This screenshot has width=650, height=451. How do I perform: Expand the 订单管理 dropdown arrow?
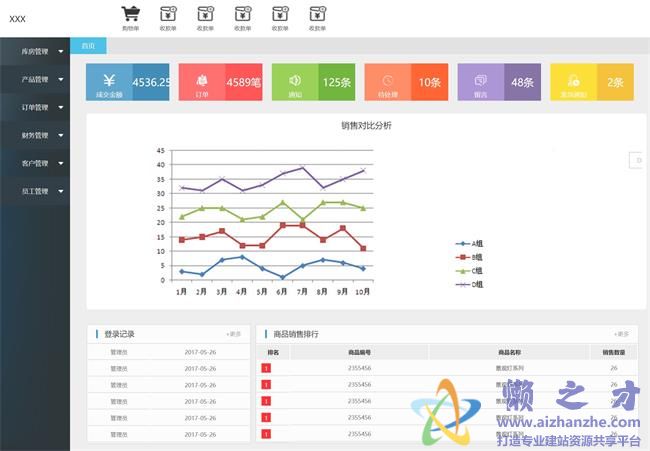(x=61, y=108)
